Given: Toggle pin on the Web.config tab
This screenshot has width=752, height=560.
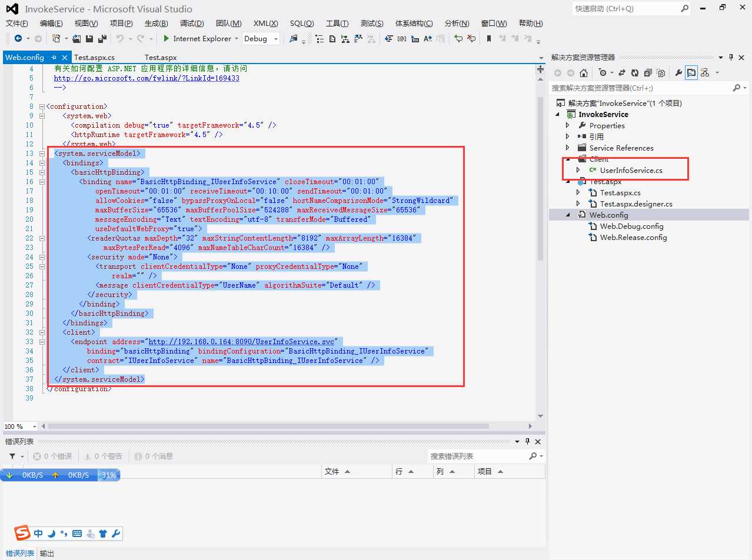Looking at the screenshot, I should click(54, 58).
